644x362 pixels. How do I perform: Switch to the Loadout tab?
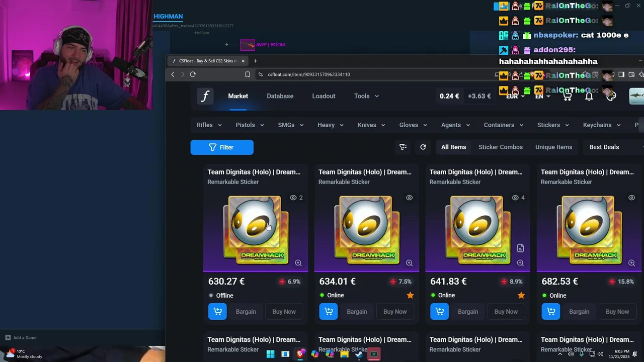324,96
